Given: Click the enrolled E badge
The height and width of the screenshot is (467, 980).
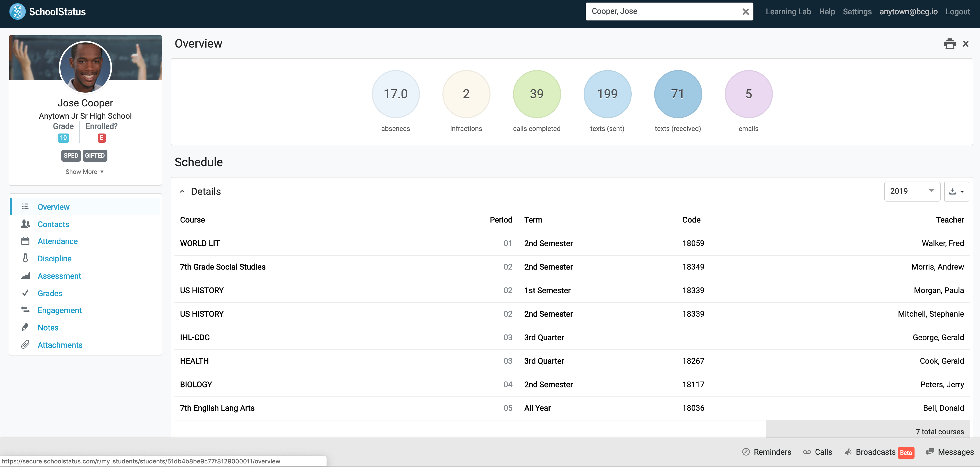Looking at the screenshot, I should click(101, 138).
